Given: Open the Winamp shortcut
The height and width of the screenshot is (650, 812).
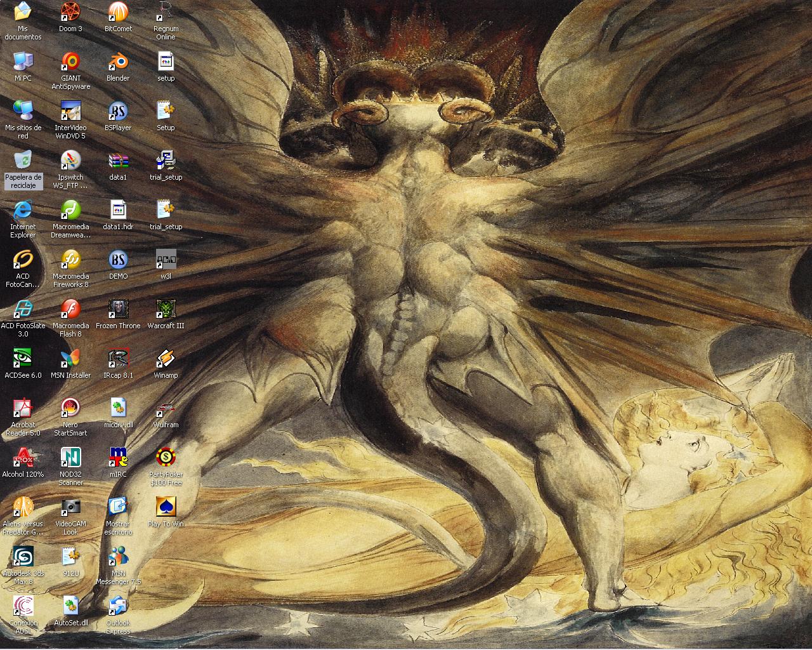Looking at the screenshot, I should (166, 358).
